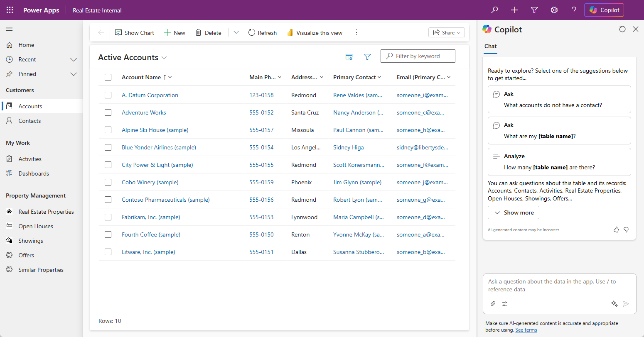The width and height of the screenshot is (644, 337).
Task: Select the 'How many [table name] are there?' suggestion
Action: (559, 162)
